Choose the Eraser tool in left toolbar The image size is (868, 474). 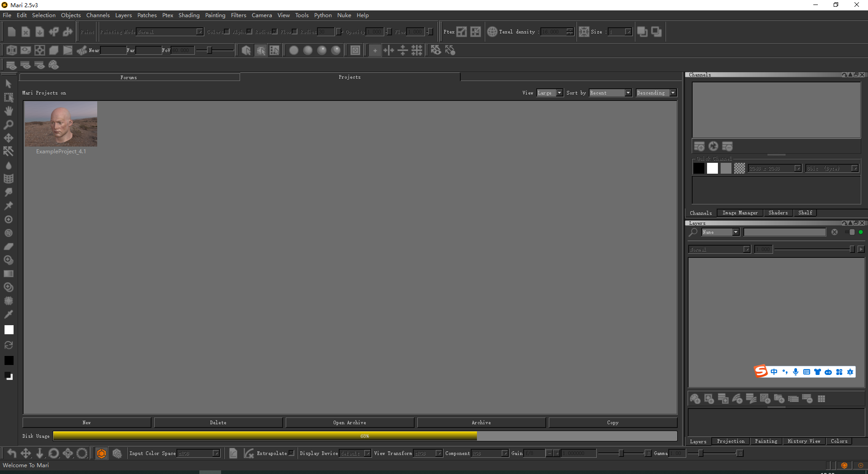coord(9,246)
